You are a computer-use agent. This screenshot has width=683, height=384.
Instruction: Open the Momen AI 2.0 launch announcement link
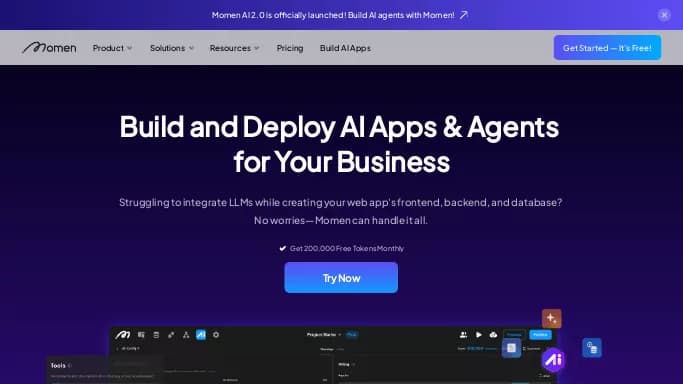tap(333, 15)
